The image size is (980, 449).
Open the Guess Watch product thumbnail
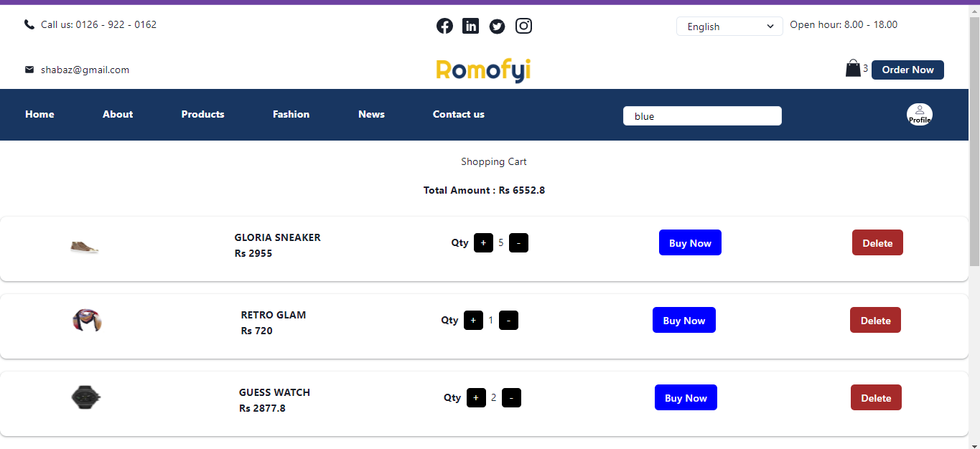[86, 397]
